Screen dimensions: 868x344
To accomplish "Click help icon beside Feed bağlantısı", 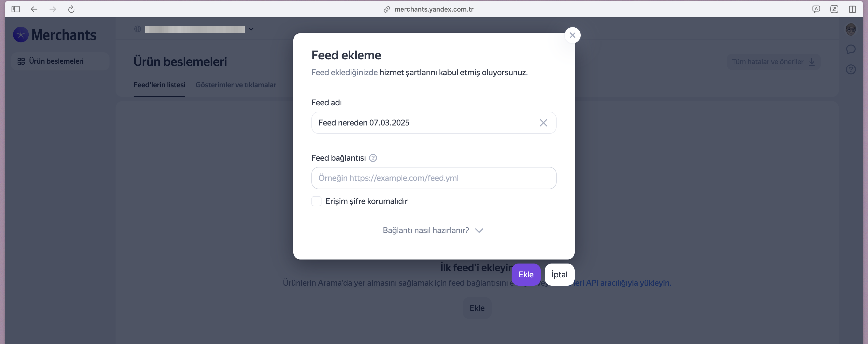I will pos(373,158).
